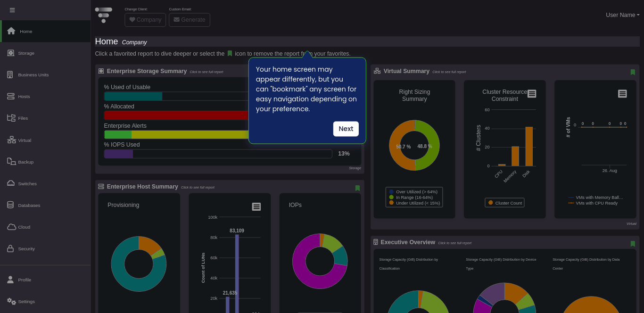The image size is (644, 313).
Task: Click the Switches sidebar icon
Action: pos(11,183)
